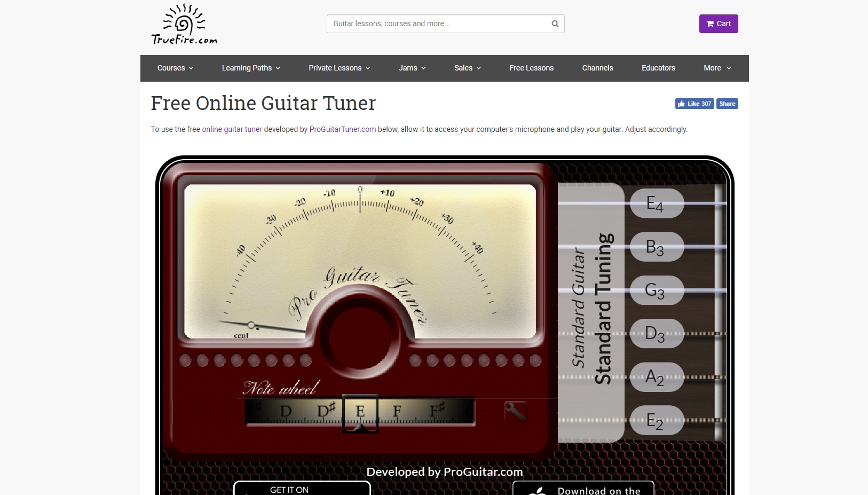Click the round tuner knob
868x495 pixels.
(x=361, y=337)
